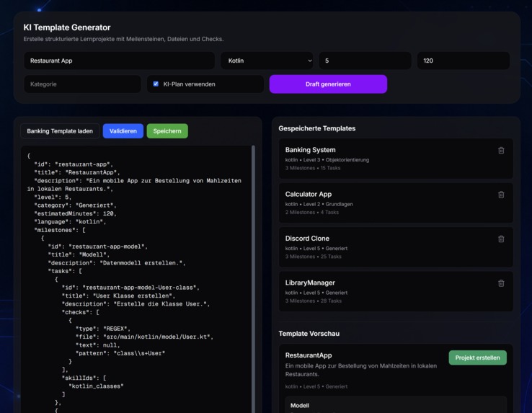532x413 pixels.
Task: Click the "kotlin_classes" skill entry
Action: pyautogui.click(x=96, y=386)
